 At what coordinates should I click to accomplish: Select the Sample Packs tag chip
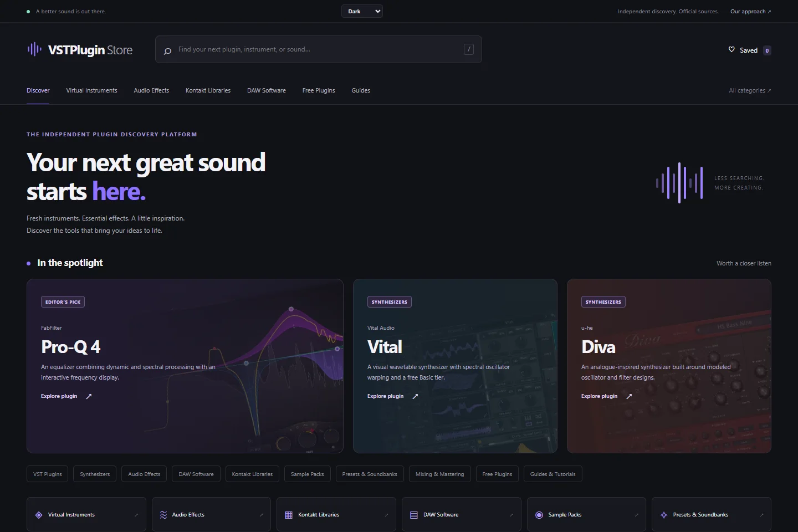[308, 474]
